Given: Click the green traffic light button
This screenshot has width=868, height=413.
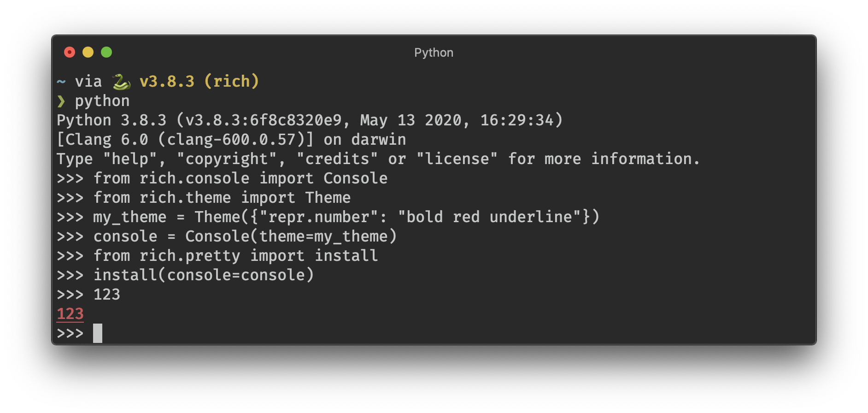Looking at the screenshot, I should (x=106, y=52).
